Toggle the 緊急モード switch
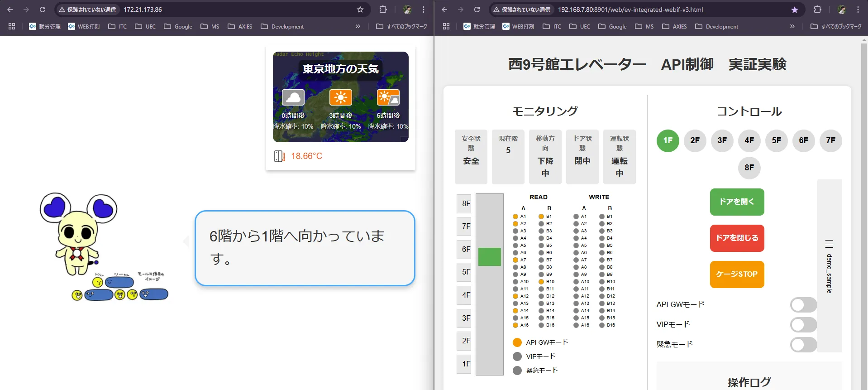The width and height of the screenshot is (868, 390). 803,344
